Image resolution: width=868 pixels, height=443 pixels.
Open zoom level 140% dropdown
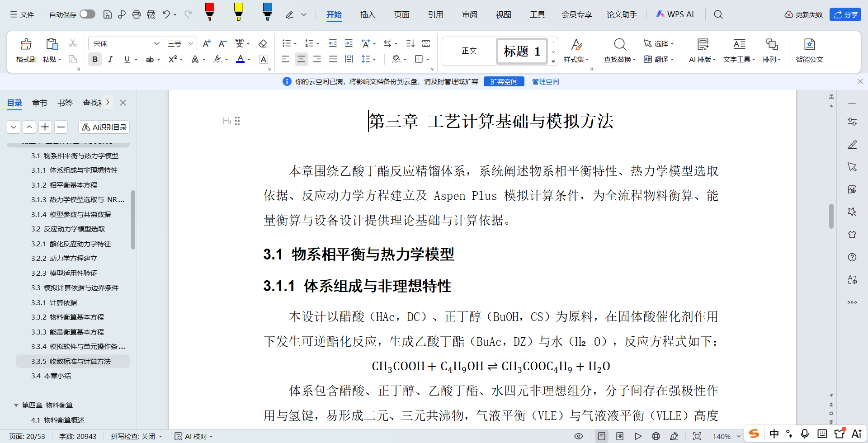click(739, 436)
